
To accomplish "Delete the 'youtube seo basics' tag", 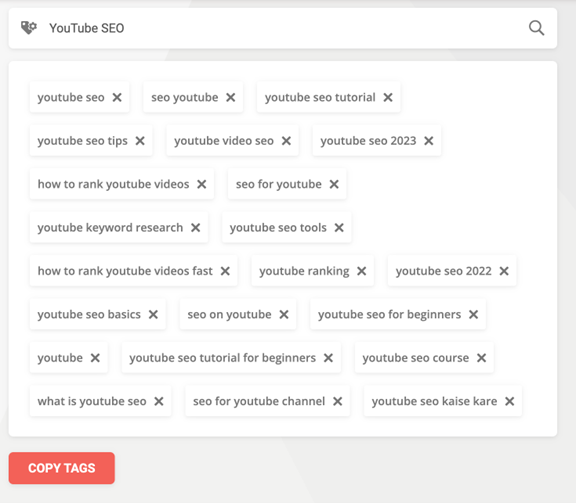I will 153,315.
